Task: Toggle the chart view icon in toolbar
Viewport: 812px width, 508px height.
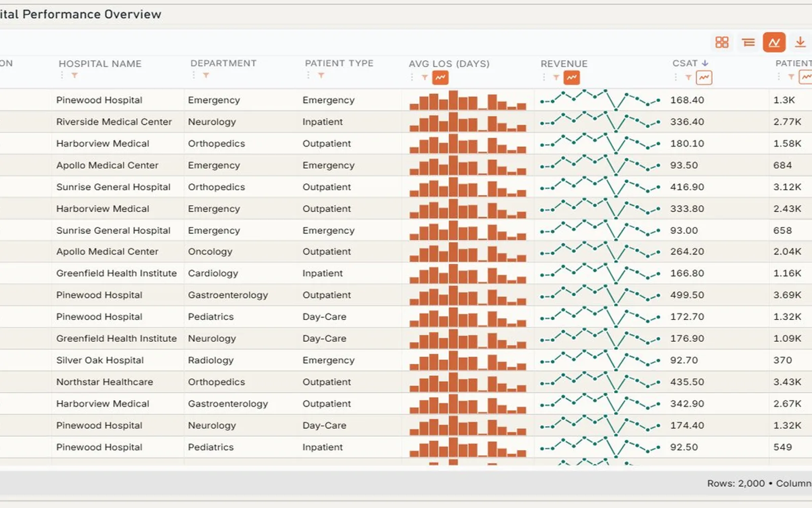Action: 774,42
